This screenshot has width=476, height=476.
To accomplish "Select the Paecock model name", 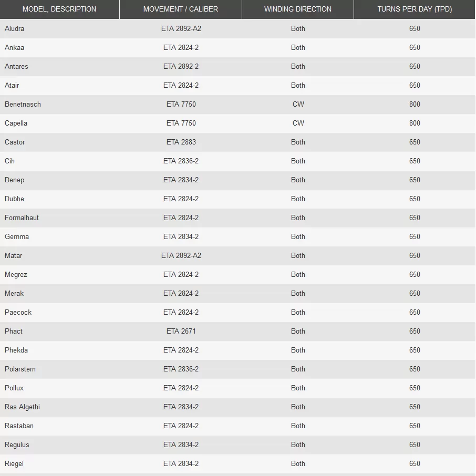I will pyautogui.click(x=18, y=313).
